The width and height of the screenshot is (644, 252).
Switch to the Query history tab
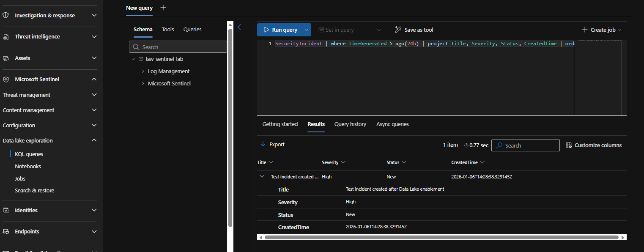(x=350, y=124)
